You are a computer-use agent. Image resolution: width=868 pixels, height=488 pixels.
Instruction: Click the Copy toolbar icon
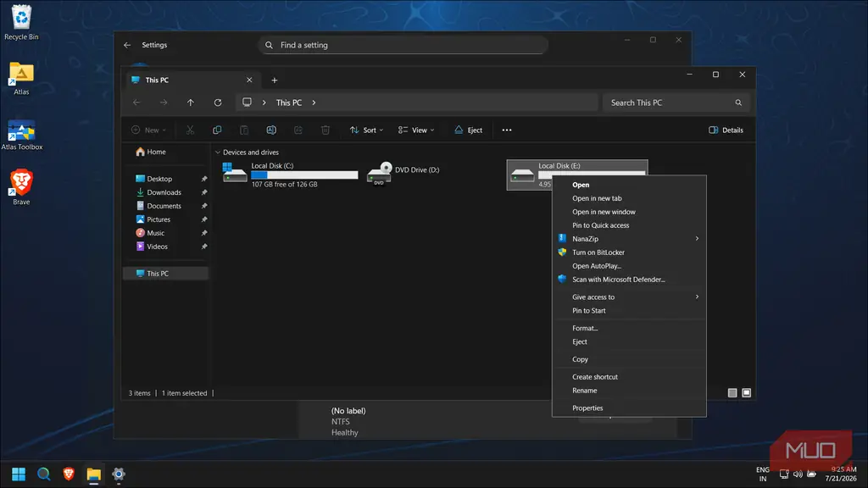(217, 130)
